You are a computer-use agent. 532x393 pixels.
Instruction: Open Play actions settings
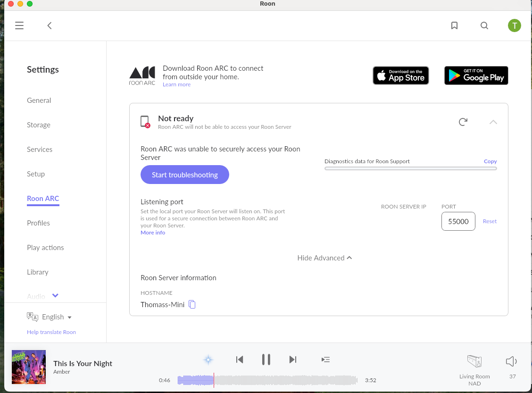coord(45,247)
